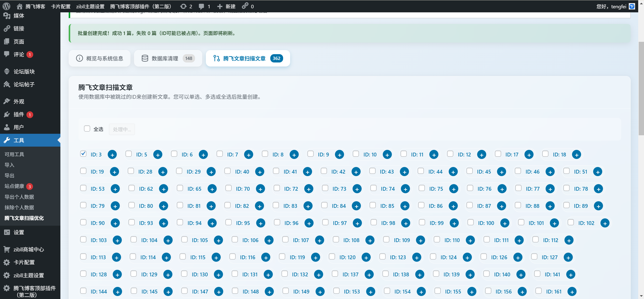Click the plus button beside ID: 28
644x299 pixels.
pyautogui.click(x=163, y=172)
